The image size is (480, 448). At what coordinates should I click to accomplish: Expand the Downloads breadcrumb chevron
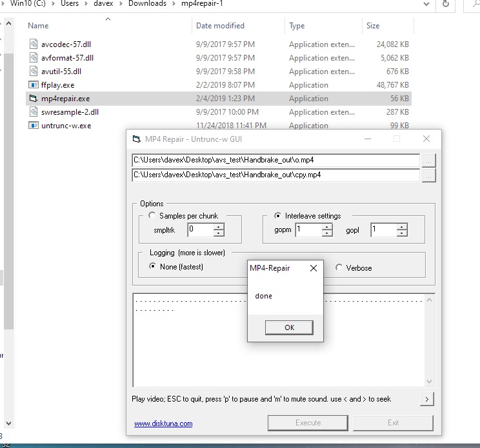click(174, 4)
